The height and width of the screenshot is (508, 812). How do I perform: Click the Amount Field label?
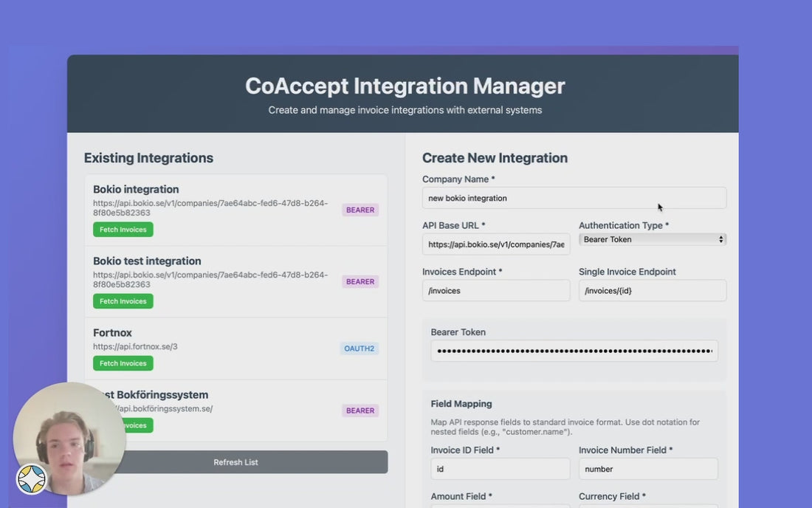pos(461,496)
